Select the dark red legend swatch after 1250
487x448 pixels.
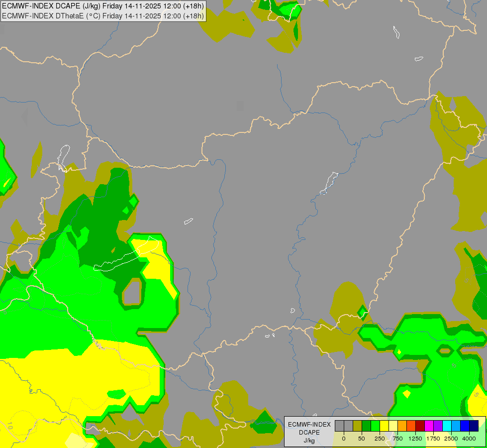tap(420, 426)
